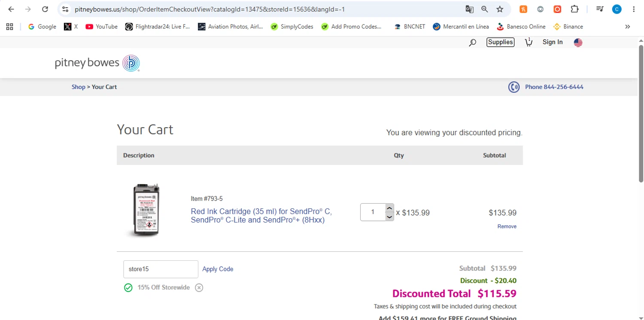Viewport: 644px width, 320px height.
Task: Open the Extensions puzzle menu
Action: [x=574, y=9]
